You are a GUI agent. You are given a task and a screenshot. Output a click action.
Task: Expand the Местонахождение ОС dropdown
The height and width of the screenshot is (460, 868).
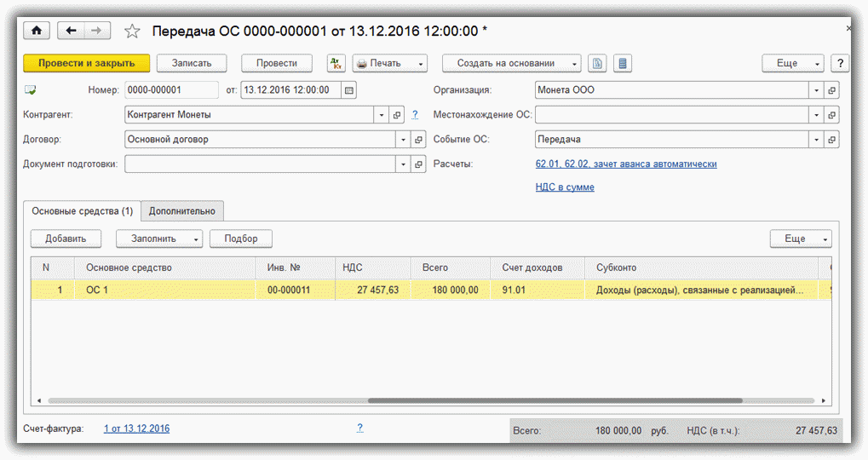click(x=817, y=115)
